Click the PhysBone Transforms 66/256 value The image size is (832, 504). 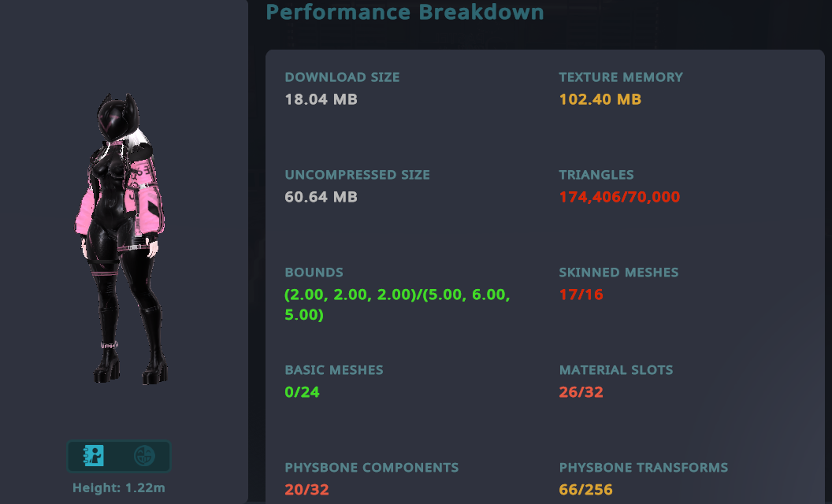point(585,490)
